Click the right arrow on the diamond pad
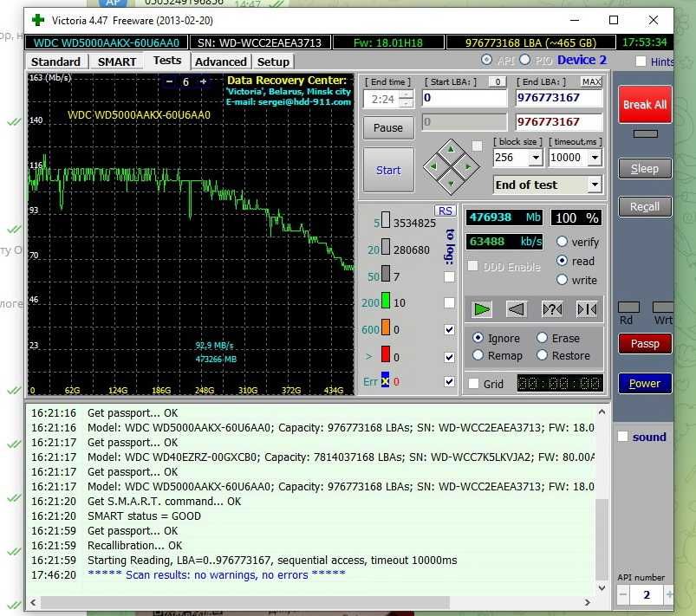The width and height of the screenshot is (696, 616). pyautogui.click(x=468, y=166)
